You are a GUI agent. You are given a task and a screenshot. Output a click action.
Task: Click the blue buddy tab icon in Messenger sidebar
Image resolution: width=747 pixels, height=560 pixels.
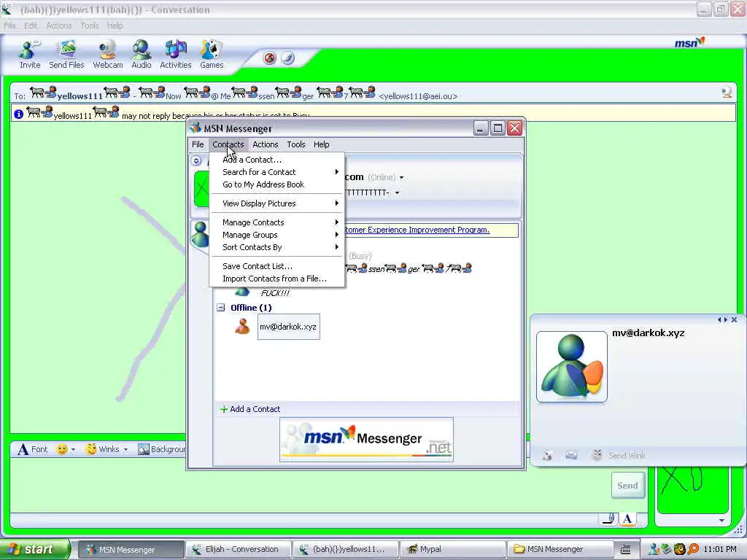click(201, 234)
